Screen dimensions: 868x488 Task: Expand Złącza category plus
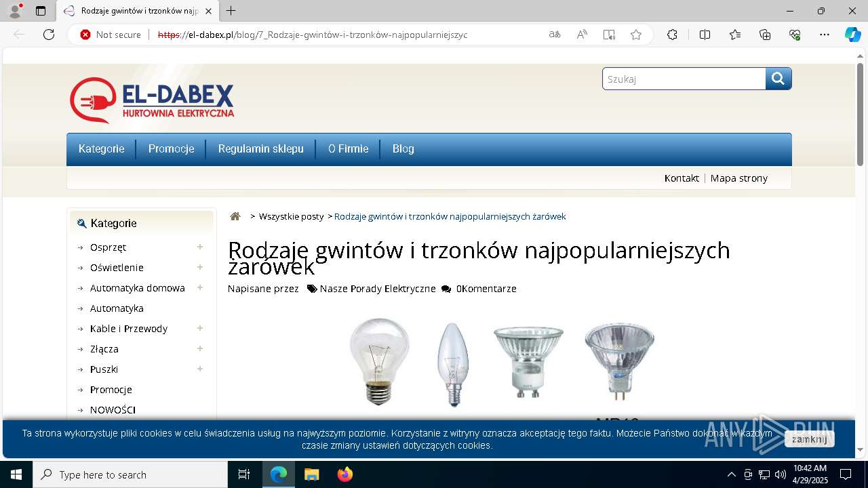200,349
